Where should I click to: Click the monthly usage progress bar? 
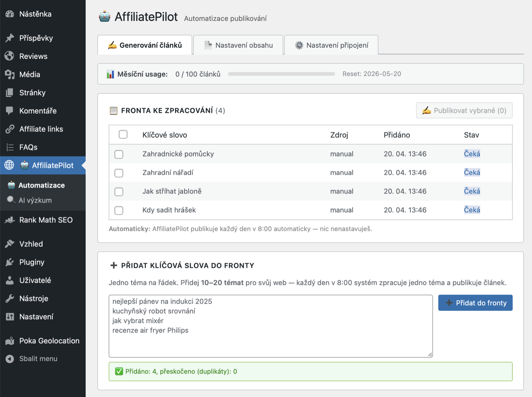282,74
